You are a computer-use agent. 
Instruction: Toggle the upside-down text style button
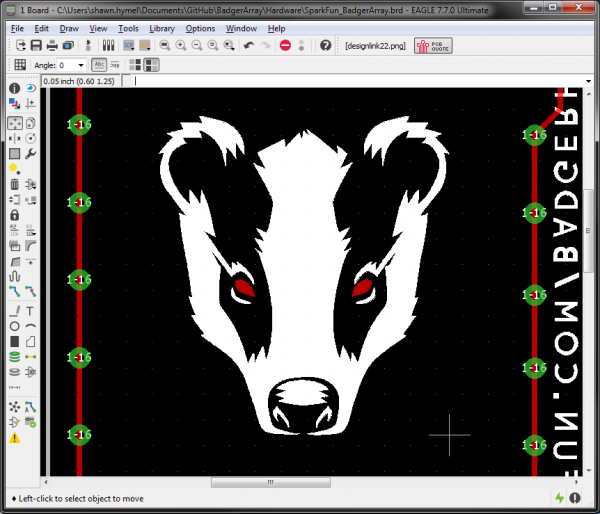pyautogui.click(x=115, y=65)
